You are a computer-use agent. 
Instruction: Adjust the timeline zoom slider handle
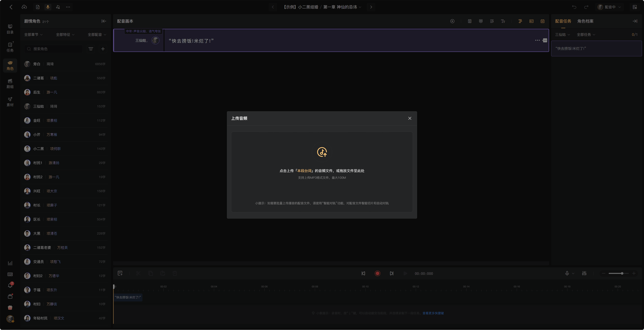(x=622, y=273)
